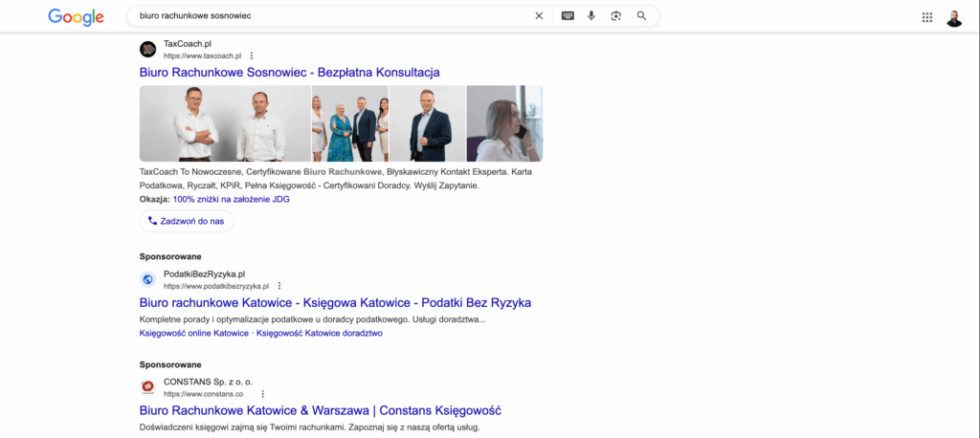
Task: Open the Google apps grid
Action: point(926,17)
